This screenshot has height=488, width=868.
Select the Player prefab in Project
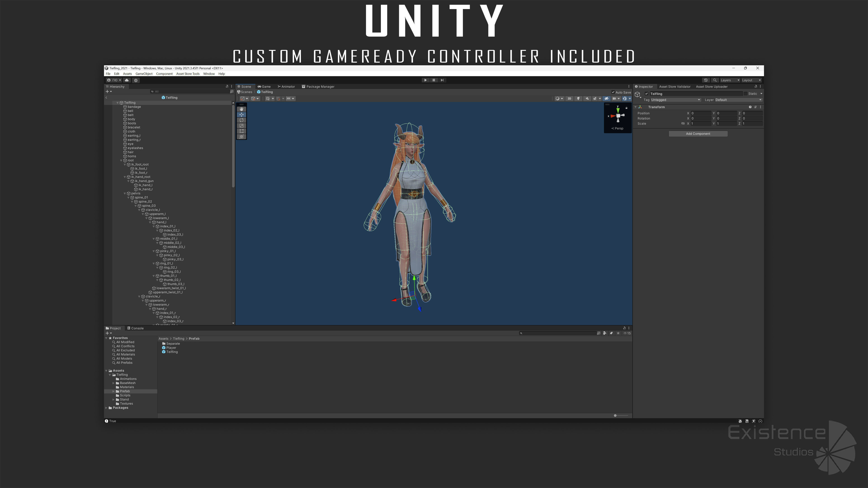(x=171, y=348)
